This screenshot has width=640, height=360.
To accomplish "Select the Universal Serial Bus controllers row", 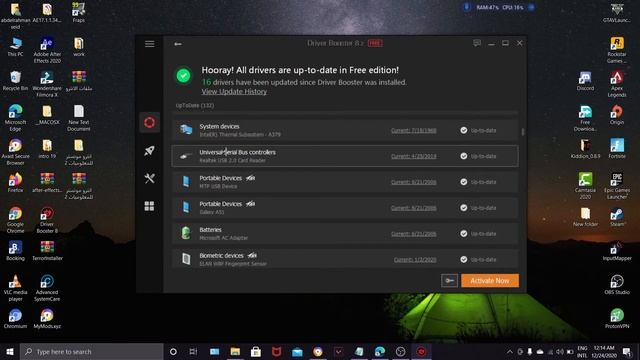I will (x=345, y=156).
